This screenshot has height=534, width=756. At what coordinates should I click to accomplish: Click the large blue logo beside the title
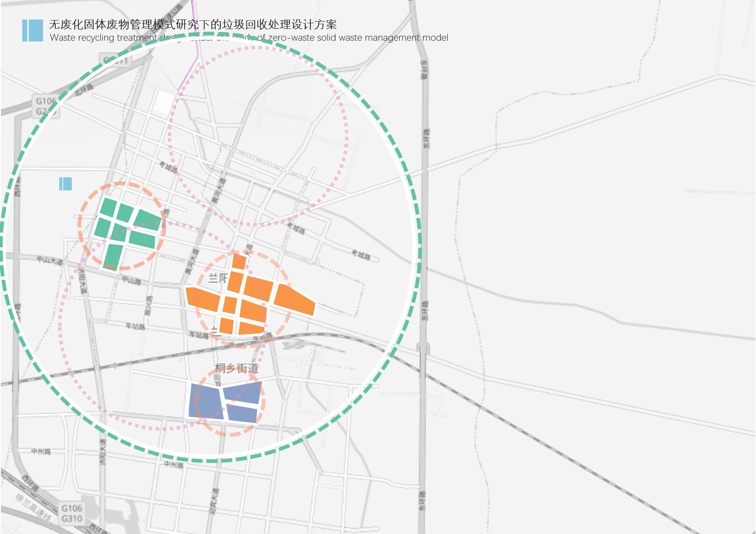coord(32,30)
